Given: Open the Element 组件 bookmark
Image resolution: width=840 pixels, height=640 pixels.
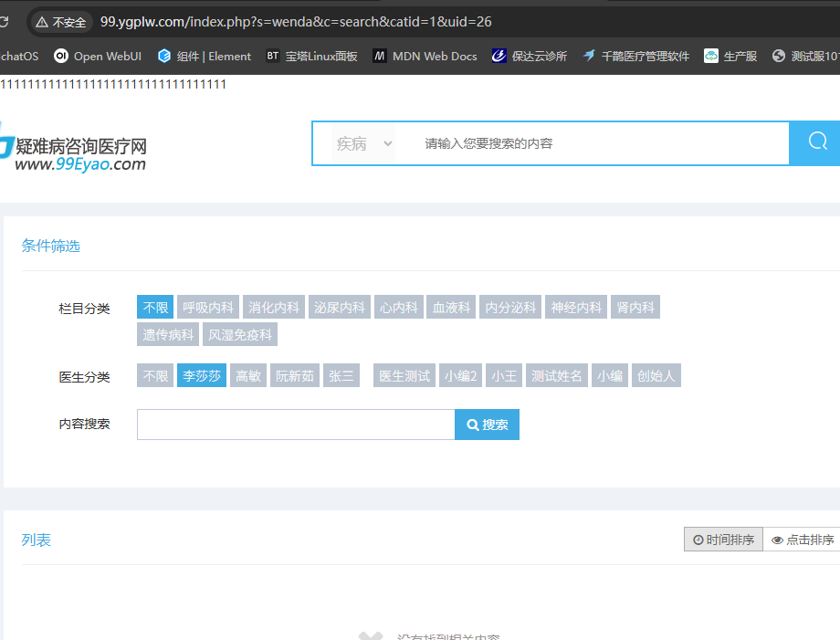Looking at the screenshot, I should (204, 56).
